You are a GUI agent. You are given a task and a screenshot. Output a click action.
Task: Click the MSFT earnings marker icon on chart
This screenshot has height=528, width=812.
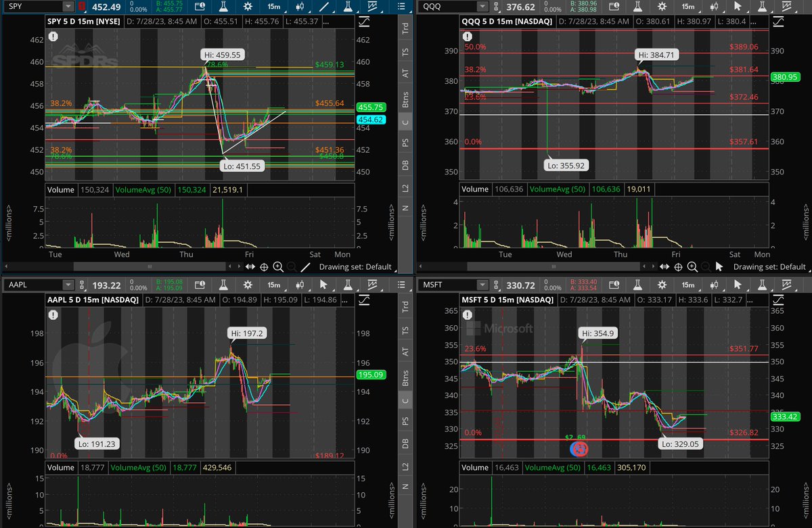pyautogui.click(x=579, y=448)
